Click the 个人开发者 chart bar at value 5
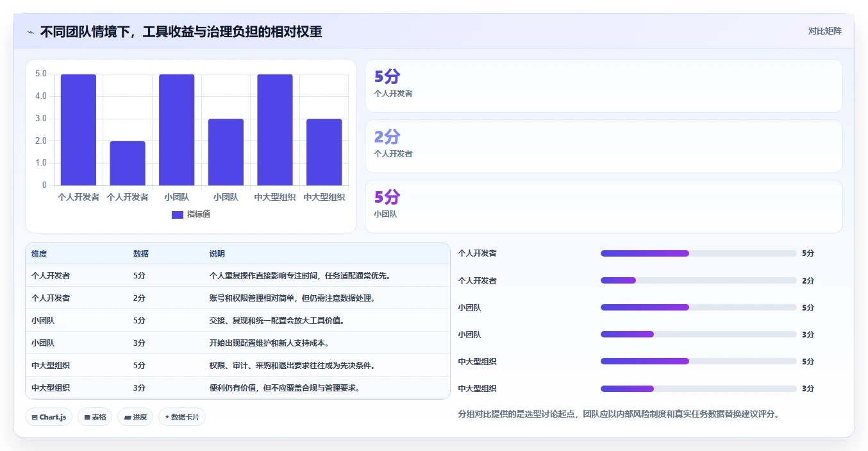868x451 pixels. point(79,130)
